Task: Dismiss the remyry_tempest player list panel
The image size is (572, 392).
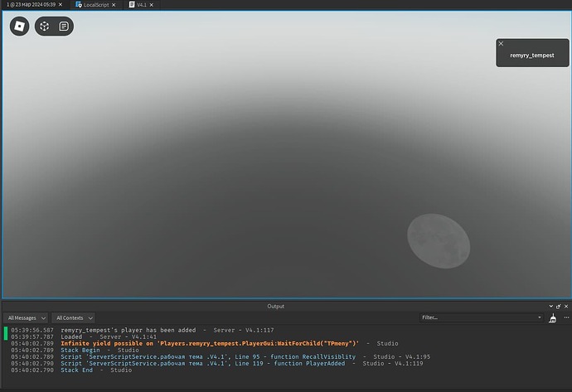Action: tap(501, 43)
